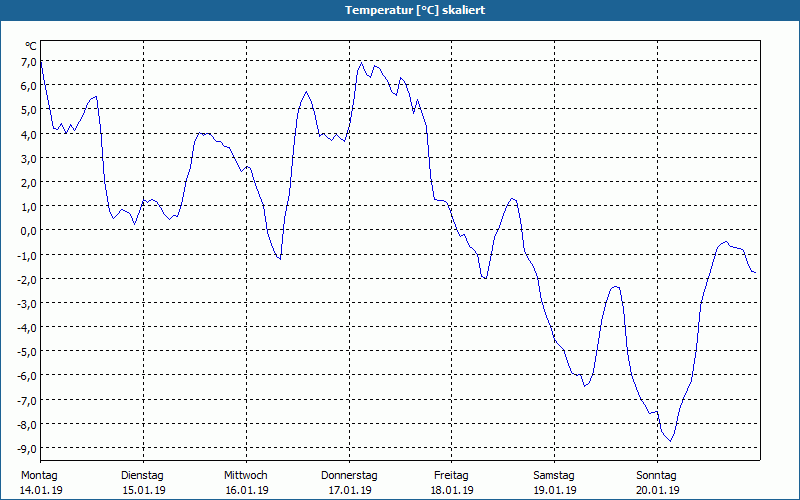The width and height of the screenshot is (800, 500).
Task: Select the -7,0 axis value
Action: point(27,400)
